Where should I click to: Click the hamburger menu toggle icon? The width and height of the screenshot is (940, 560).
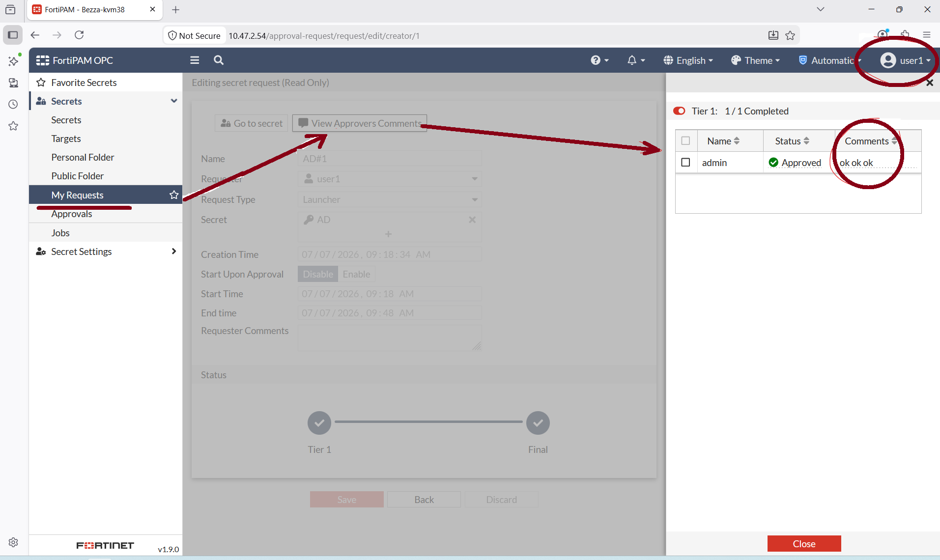[x=195, y=60]
